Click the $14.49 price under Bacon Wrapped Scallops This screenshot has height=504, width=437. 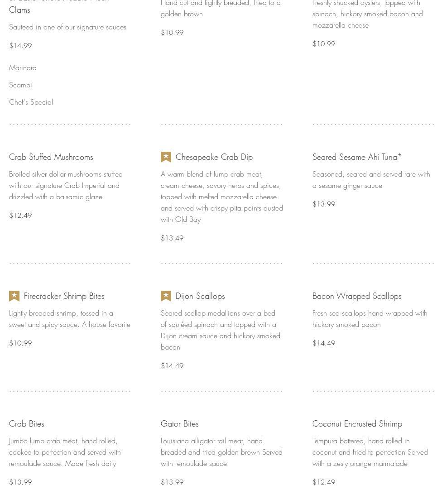[324, 343]
